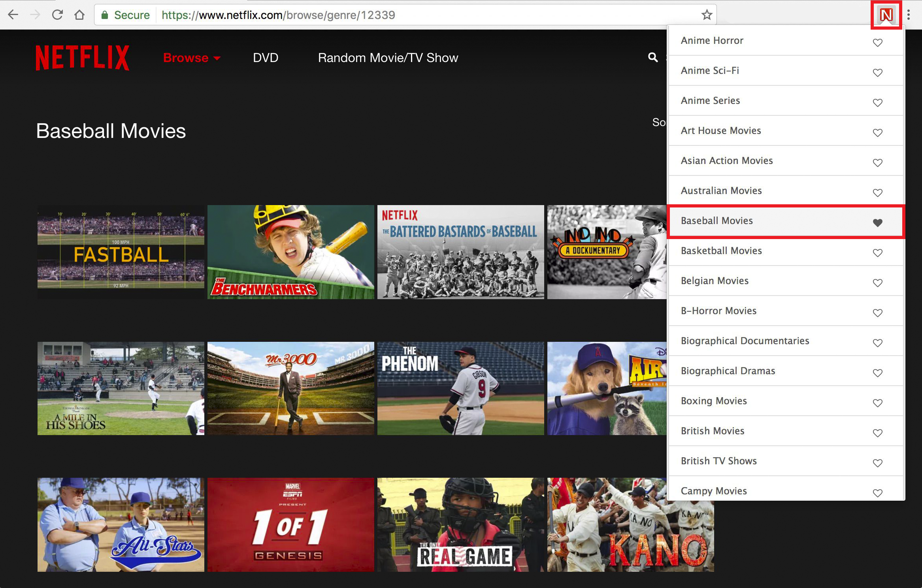View the secure padlock site info
The width and height of the screenshot is (922, 588).
105,15
